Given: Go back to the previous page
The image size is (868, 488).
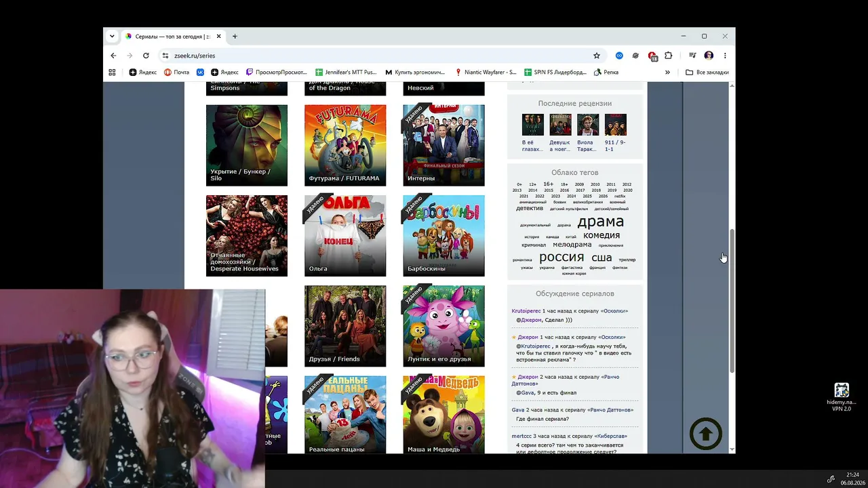Looking at the screenshot, I should 113,56.
